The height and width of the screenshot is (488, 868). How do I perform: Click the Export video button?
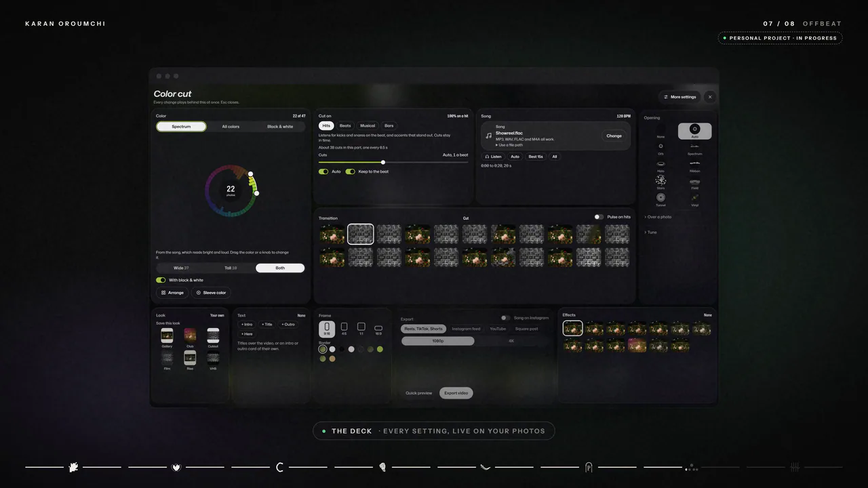pyautogui.click(x=456, y=393)
